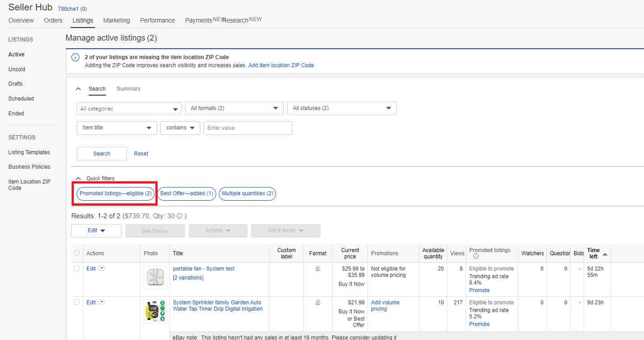Open Edit arrow menu for System Sprinkler row
The image size is (644, 340).
102,302
